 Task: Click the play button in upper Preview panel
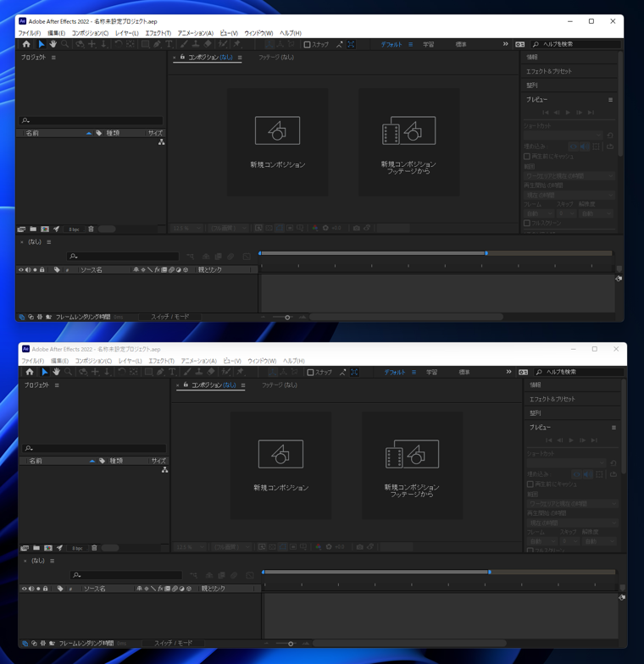[568, 112]
